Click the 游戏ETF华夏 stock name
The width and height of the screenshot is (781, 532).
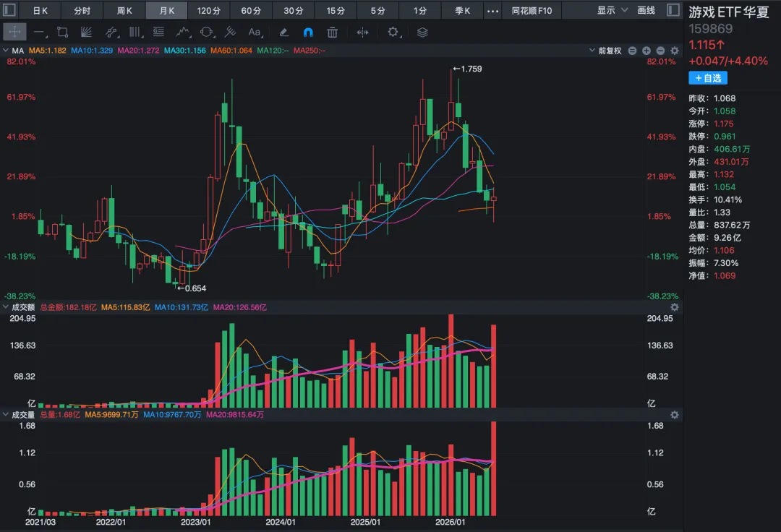[729, 12]
